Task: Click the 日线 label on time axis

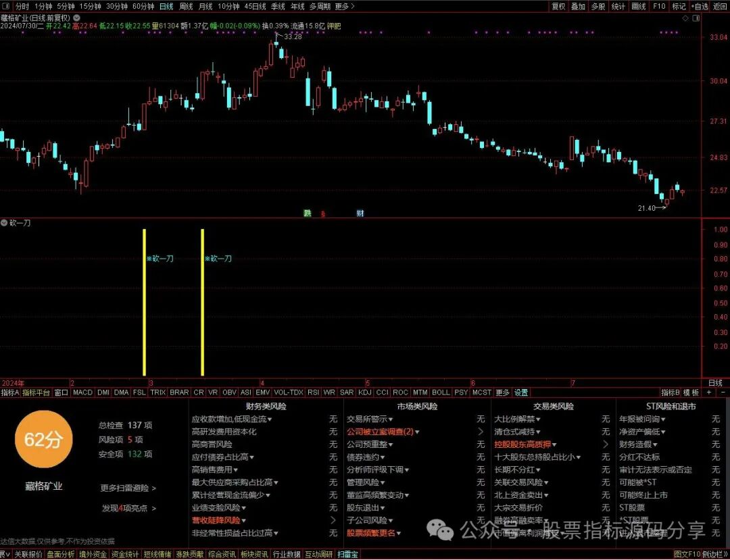Action: (x=714, y=383)
